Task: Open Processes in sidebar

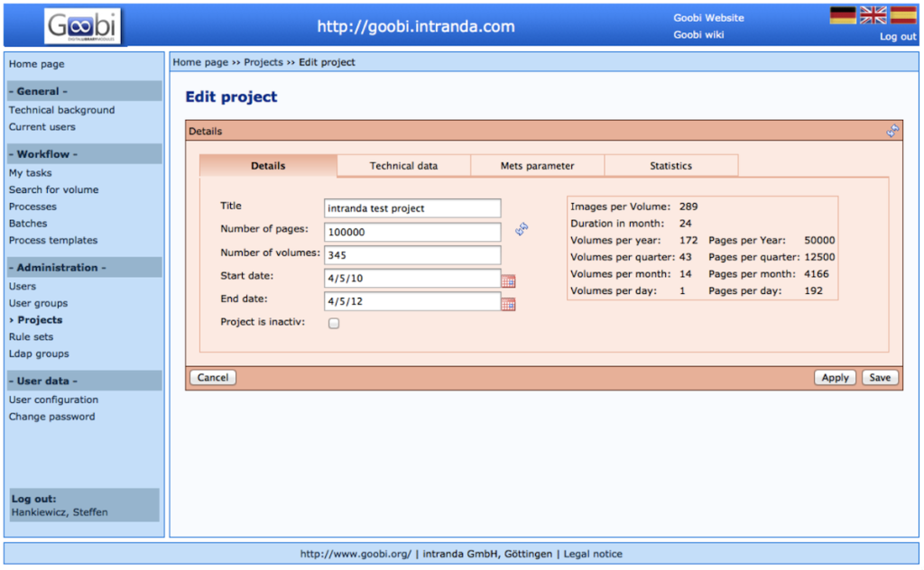Action: pyautogui.click(x=32, y=207)
